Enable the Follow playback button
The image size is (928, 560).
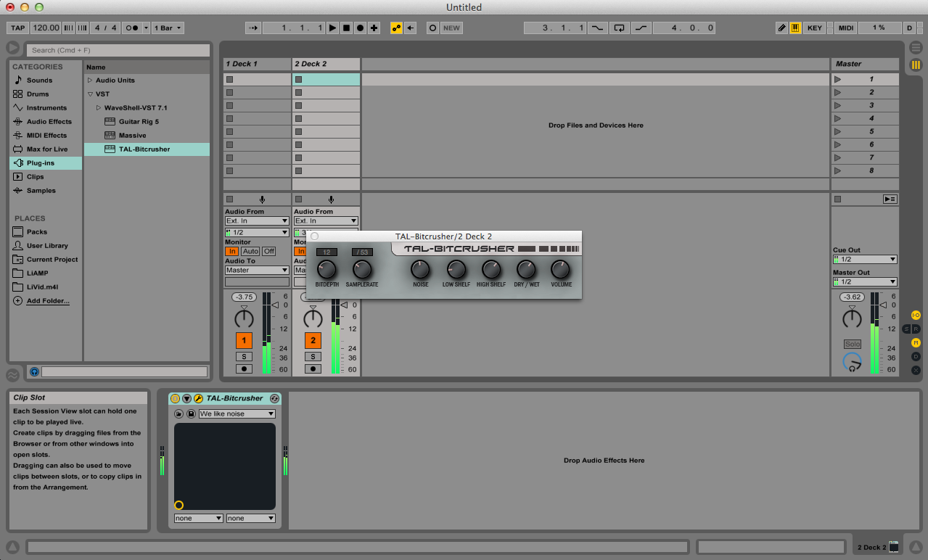tap(253, 28)
